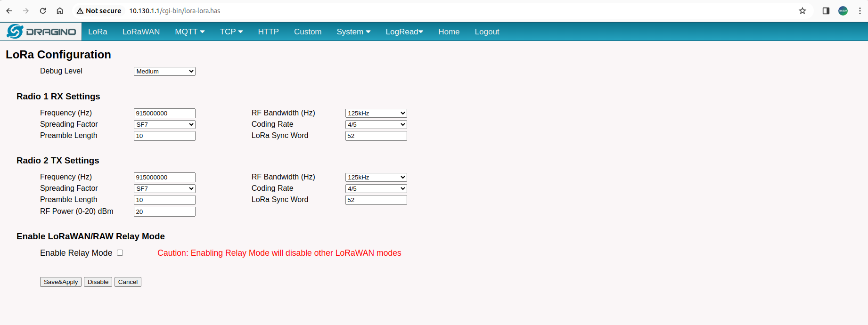
Task: Click the Dragino logo
Action: point(41,32)
